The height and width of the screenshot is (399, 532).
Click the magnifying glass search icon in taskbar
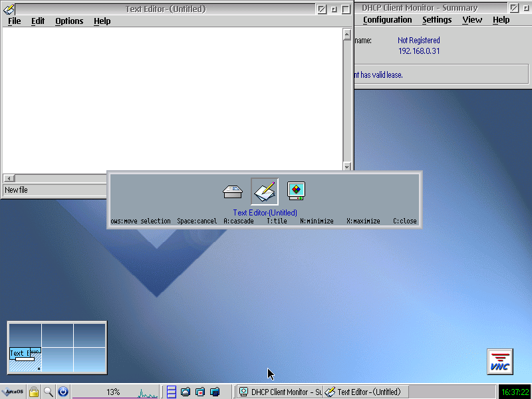point(48,392)
